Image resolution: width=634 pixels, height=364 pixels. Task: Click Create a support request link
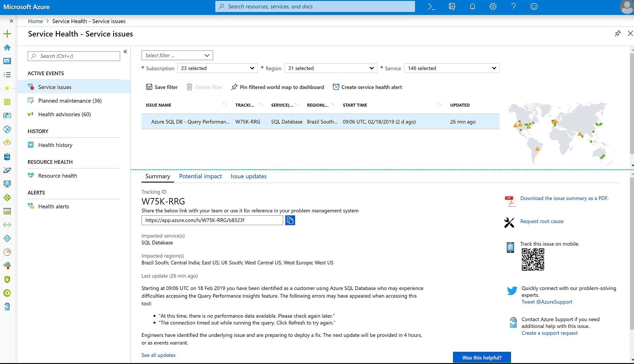click(550, 333)
